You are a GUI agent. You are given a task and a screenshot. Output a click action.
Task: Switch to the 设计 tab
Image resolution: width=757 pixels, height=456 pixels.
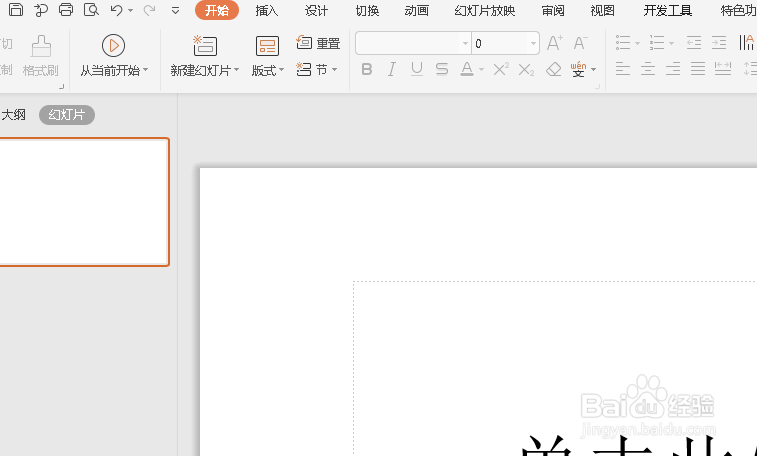pyautogui.click(x=316, y=11)
